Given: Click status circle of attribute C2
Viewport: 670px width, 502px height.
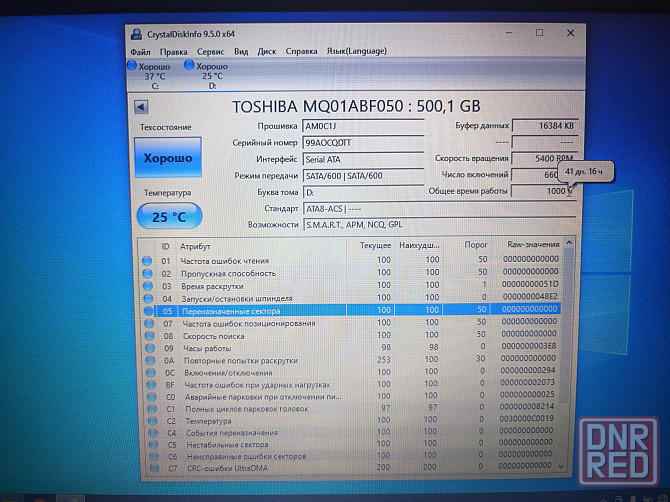Looking at the screenshot, I should click(x=153, y=421).
